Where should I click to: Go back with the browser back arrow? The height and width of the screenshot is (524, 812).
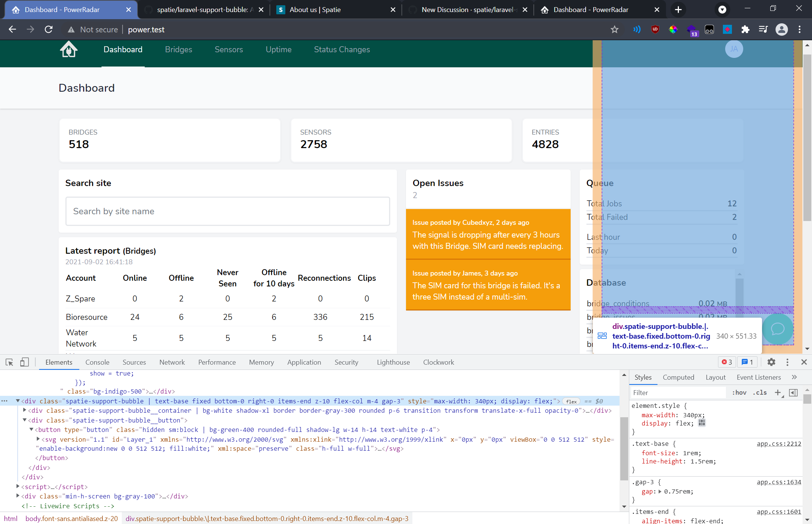pos(12,29)
